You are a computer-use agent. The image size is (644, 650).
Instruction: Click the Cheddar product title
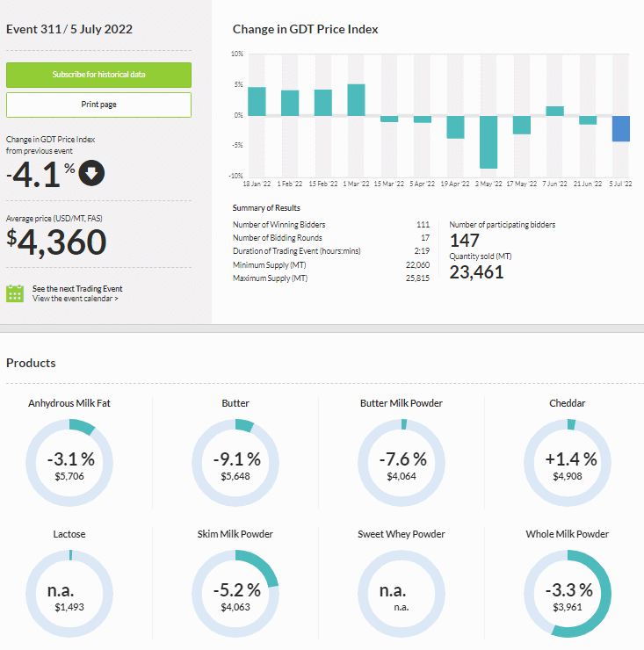568,403
